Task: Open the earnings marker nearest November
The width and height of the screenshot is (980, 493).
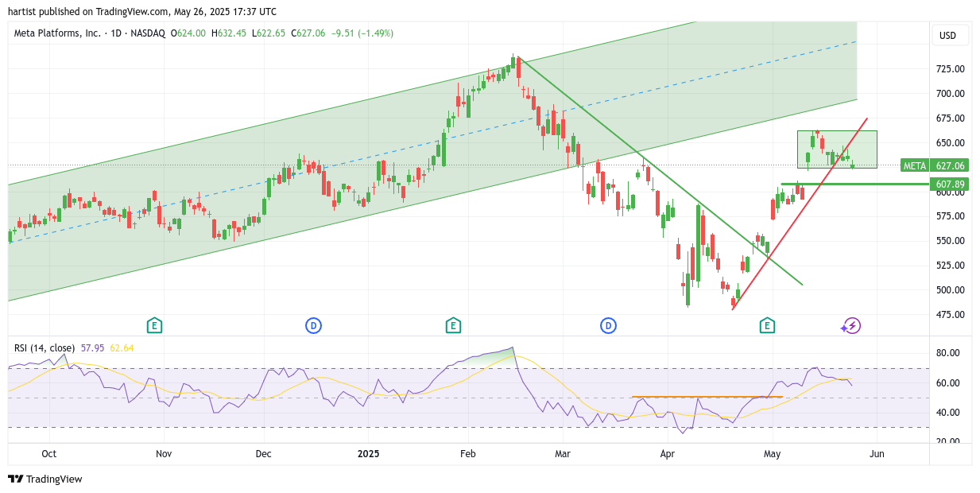Action: (x=154, y=325)
